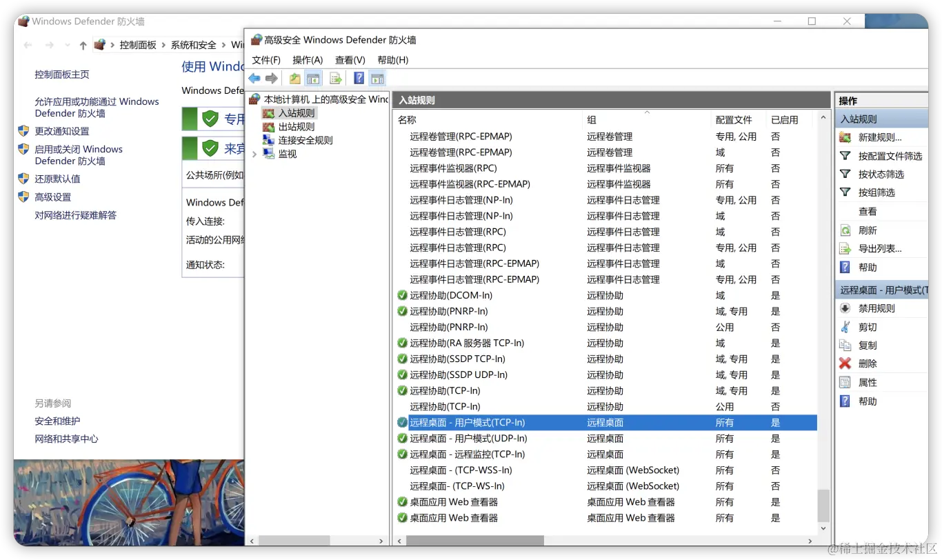Click the breadcrumb chevron after 控制面板
Screen dimensions: 942x560
click(x=164, y=45)
